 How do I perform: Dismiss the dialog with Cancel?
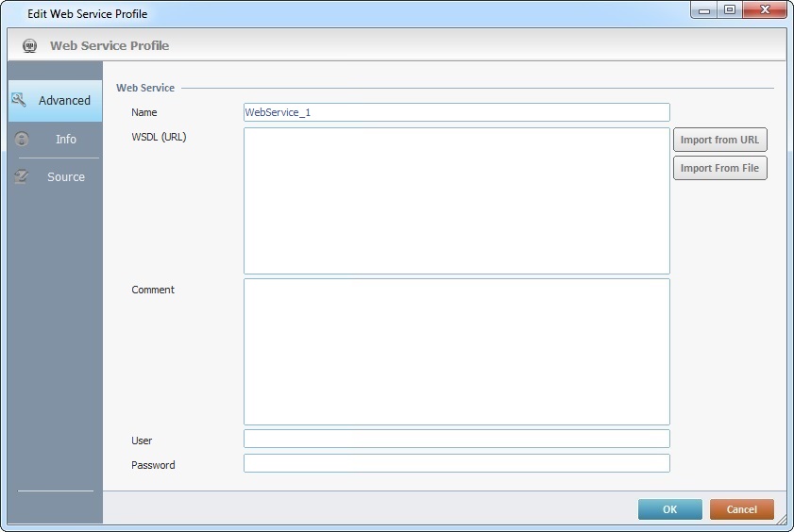pos(741,509)
